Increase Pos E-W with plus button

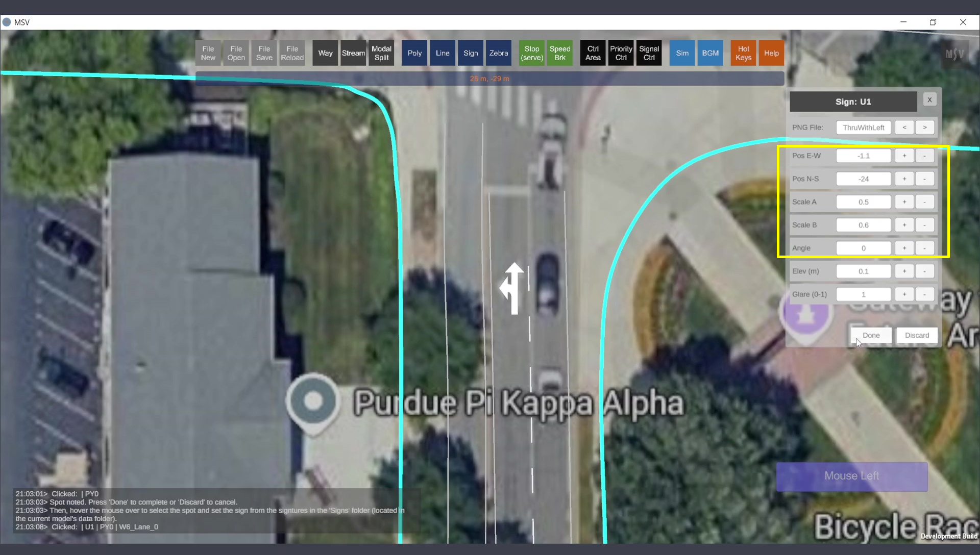coord(904,156)
